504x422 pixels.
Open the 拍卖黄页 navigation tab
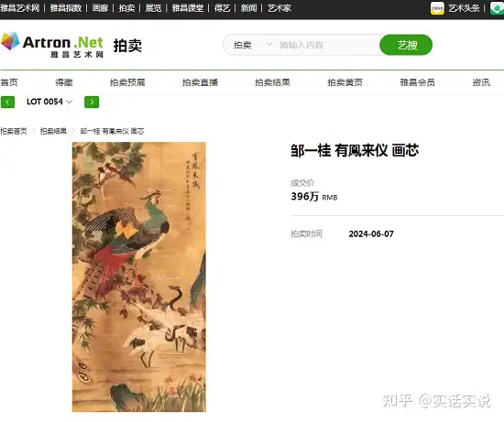345,82
